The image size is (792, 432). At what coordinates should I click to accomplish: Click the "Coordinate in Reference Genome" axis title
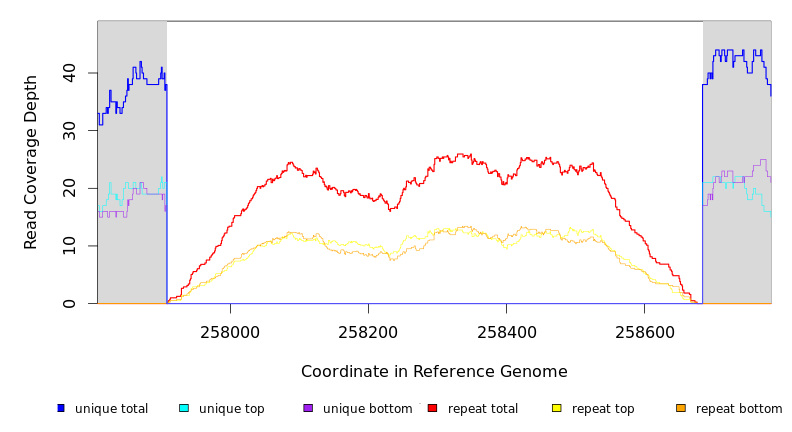(434, 372)
